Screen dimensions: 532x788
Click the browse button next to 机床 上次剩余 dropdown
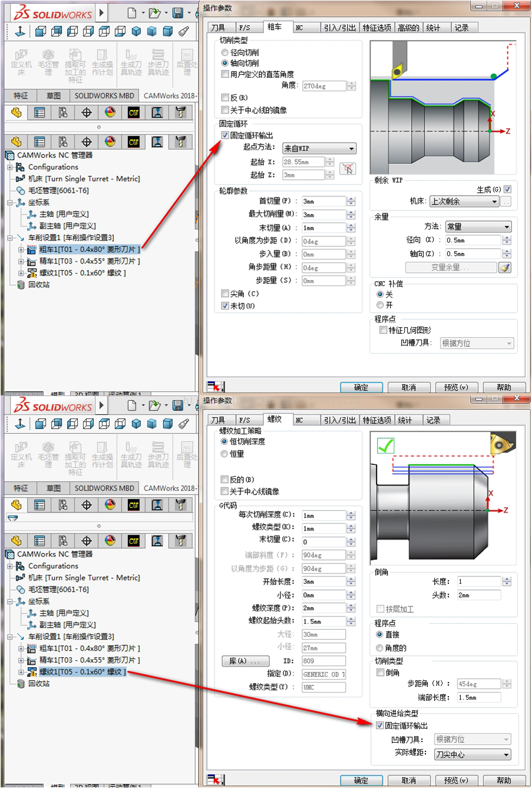[505, 202]
